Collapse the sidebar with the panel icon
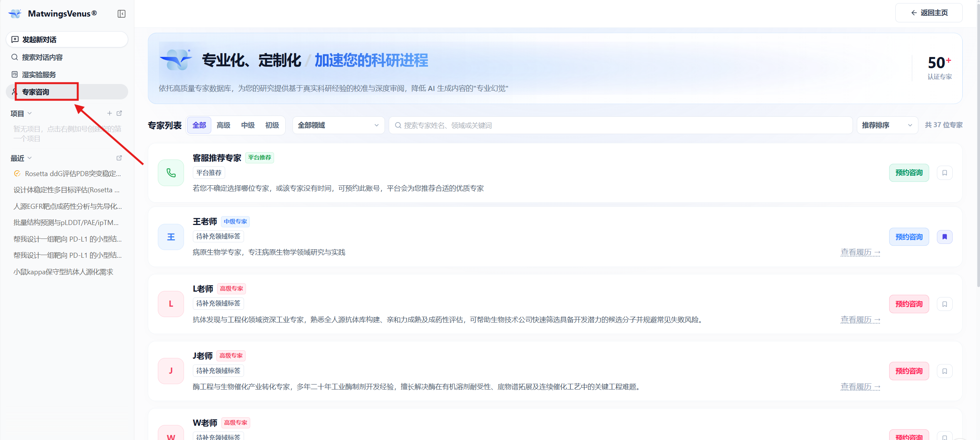This screenshot has width=980, height=440. click(x=121, y=14)
